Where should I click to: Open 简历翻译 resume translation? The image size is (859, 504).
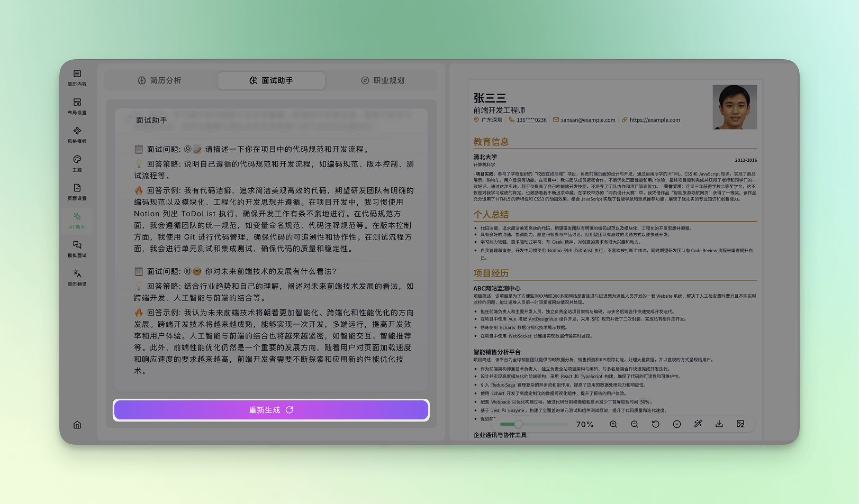pos(77,278)
